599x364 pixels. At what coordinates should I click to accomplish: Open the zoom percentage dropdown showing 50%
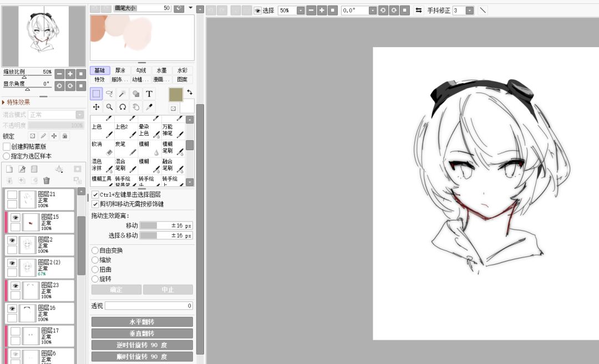tap(301, 11)
